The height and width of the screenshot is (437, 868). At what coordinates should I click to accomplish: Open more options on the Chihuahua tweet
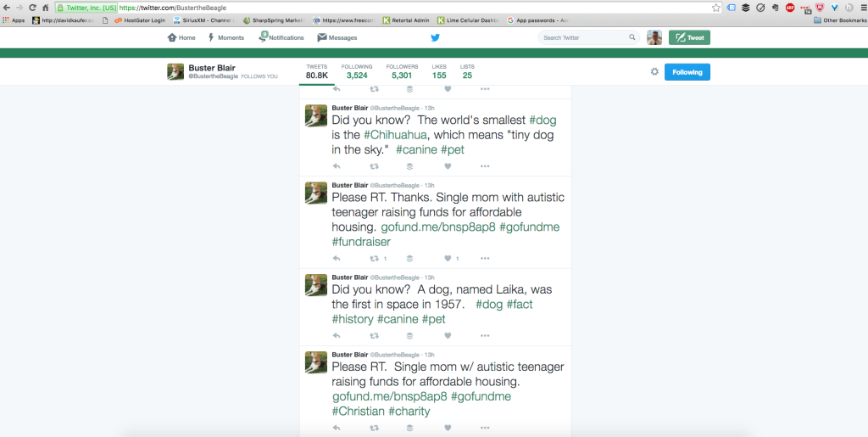coord(485,166)
